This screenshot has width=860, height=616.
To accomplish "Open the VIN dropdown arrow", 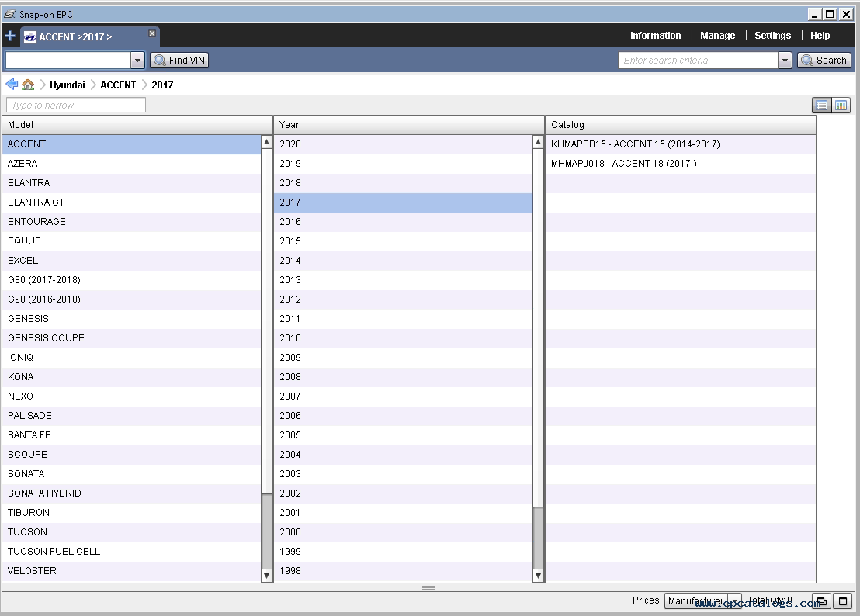I will click(x=137, y=61).
